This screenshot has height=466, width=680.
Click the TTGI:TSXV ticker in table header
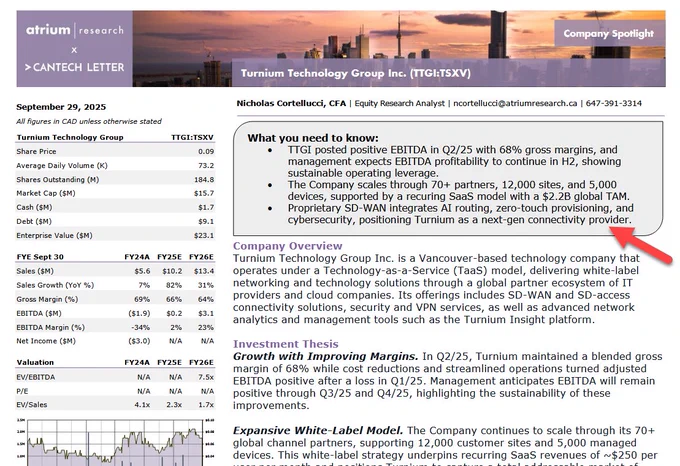(192, 137)
